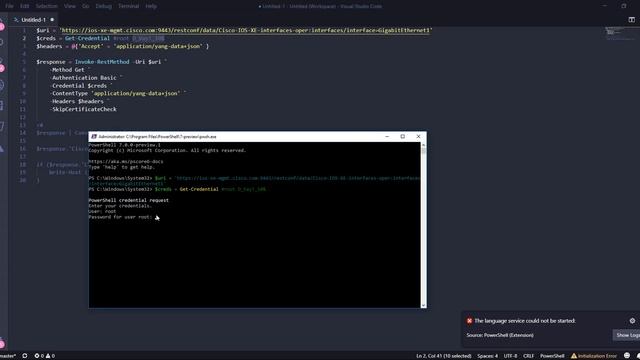
Task: Click the User: root line in console
Action: (102, 211)
